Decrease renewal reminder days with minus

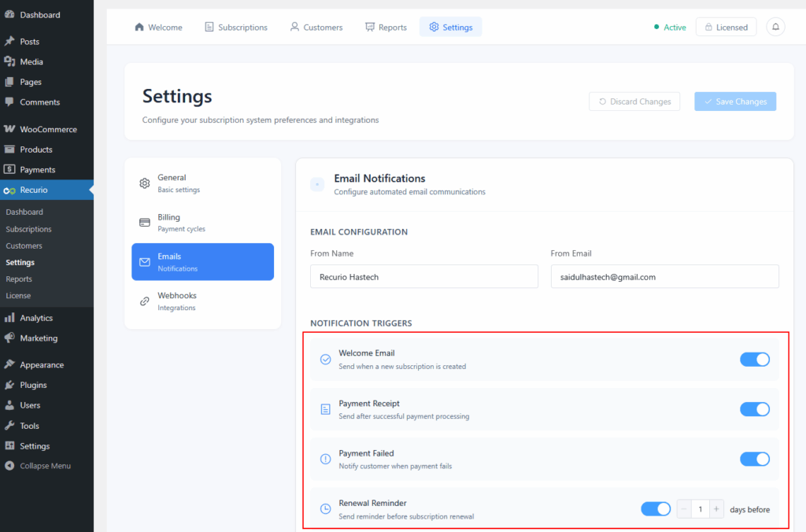[684, 509]
